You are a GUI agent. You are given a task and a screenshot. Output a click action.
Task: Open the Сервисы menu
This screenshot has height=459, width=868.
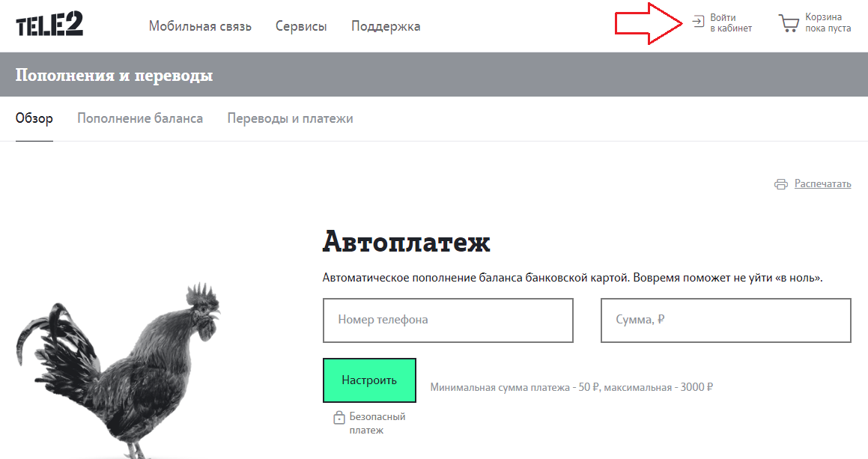[x=301, y=26]
